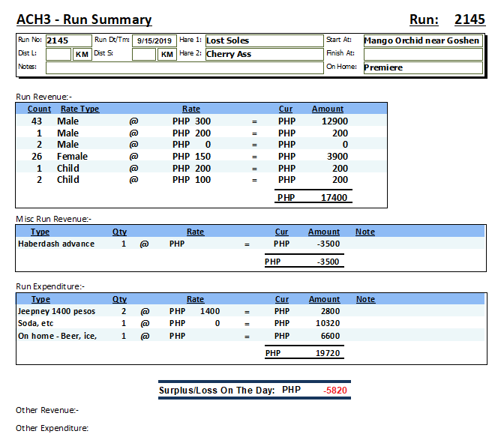Click the 'Rate Type' column header in Run Revenue
The image size is (504, 446).
79,109
